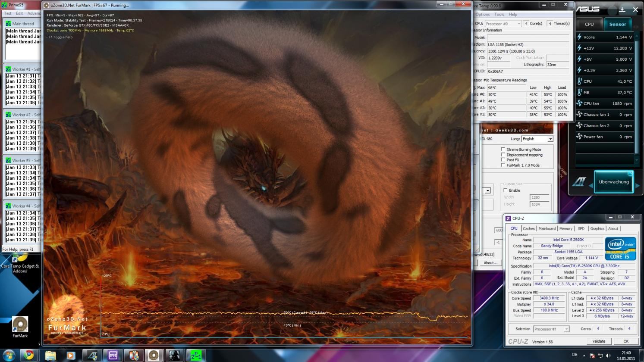This screenshot has width=644, height=362.
Task: Click the Überwachung button
Action: pyautogui.click(x=614, y=182)
